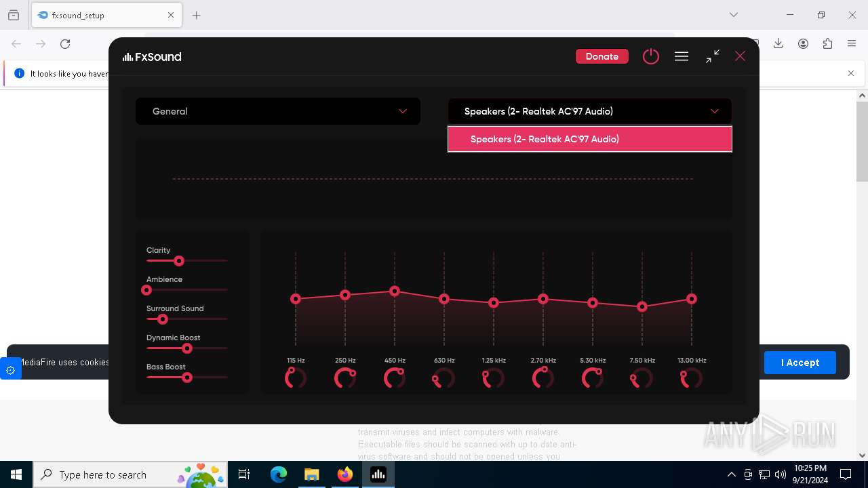Show hidden system tray icons
The image size is (868, 488).
tap(731, 474)
